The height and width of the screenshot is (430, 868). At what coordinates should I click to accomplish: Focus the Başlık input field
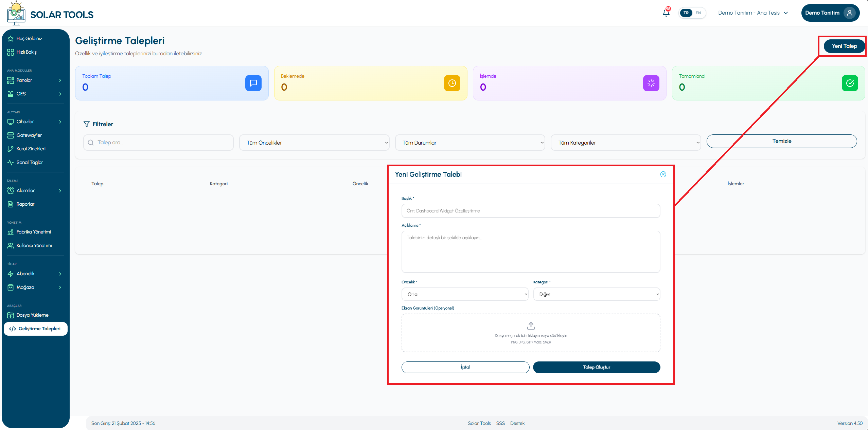click(531, 211)
